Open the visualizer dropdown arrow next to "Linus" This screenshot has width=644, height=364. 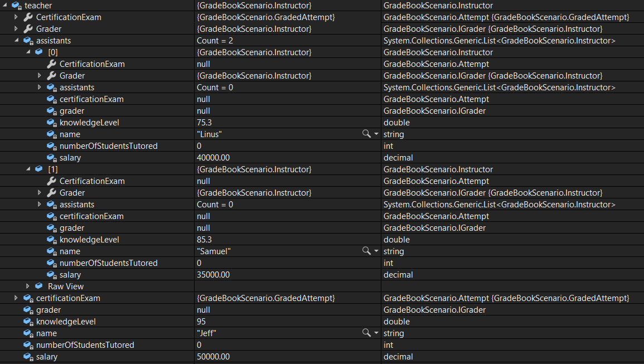click(376, 134)
